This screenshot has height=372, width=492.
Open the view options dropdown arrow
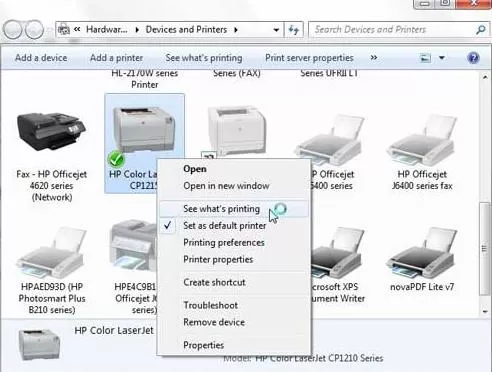tap(442, 58)
